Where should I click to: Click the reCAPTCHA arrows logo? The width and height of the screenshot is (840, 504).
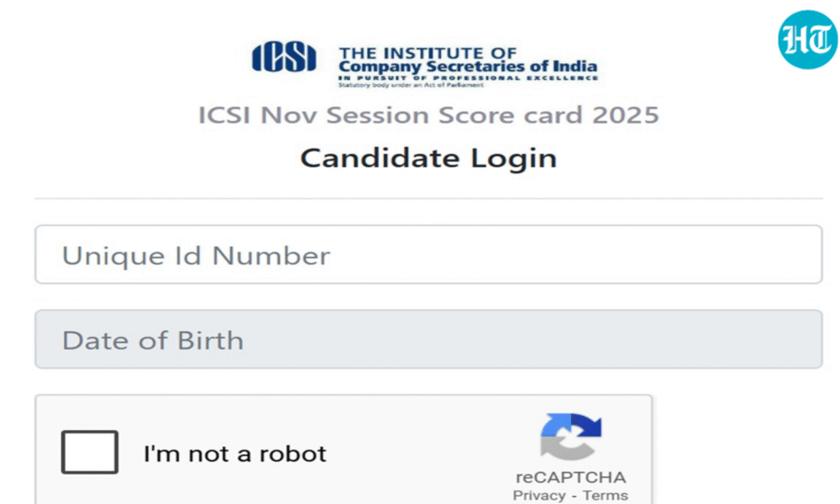[x=570, y=437]
